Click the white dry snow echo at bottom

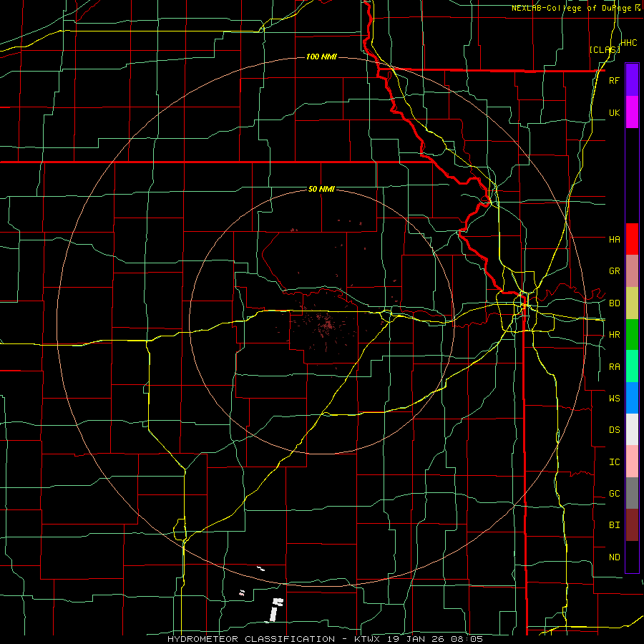[x=275, y=610]
